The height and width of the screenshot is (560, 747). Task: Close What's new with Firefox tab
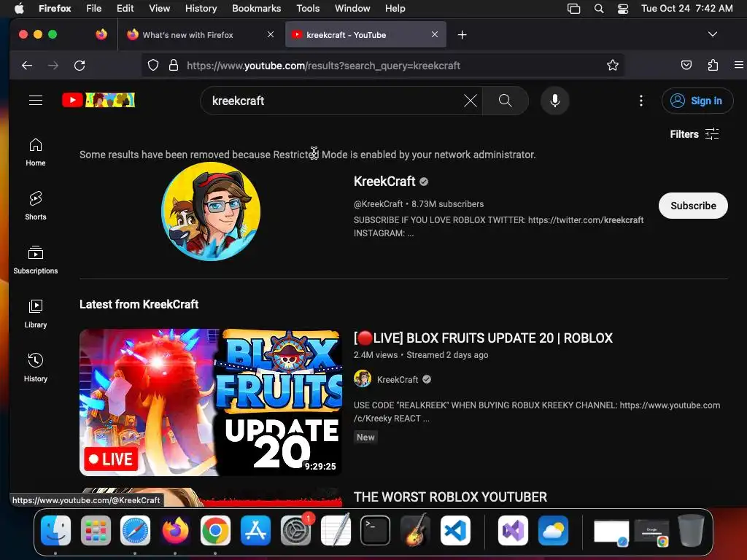[x=270, y=34]
